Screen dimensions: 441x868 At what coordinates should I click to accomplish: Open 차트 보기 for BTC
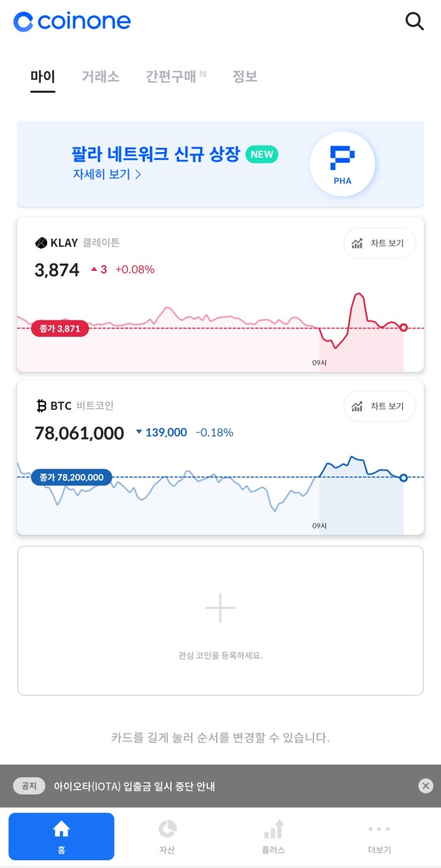pos(379,406)
